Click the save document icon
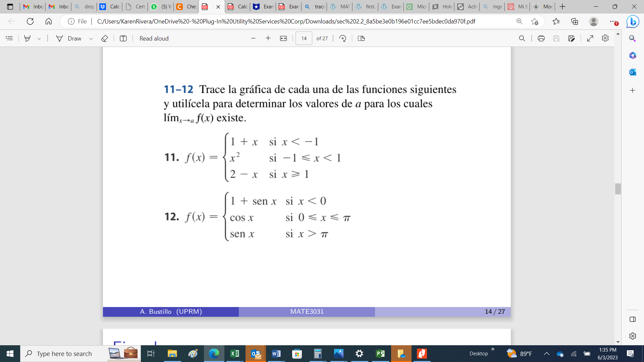Image resolution: width=644 pixels, height=362 pixels. [x=556, y=39]
